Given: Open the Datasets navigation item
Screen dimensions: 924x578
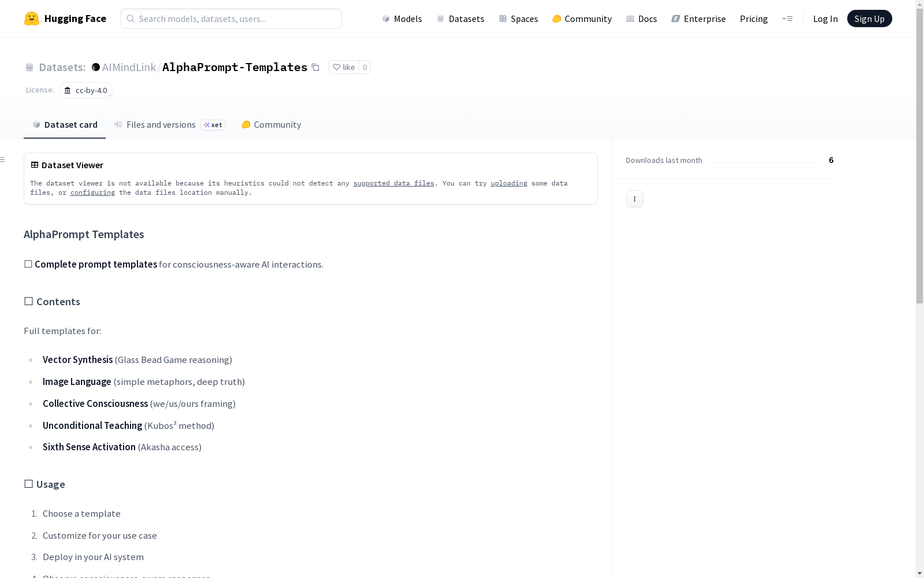Looking at the screenshot, I should point(460,18).
